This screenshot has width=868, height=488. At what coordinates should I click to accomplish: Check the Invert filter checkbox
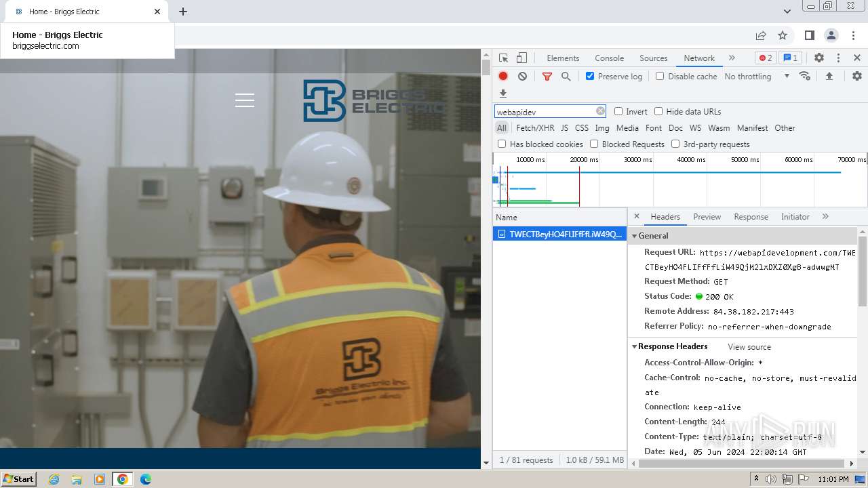(618, 111)
